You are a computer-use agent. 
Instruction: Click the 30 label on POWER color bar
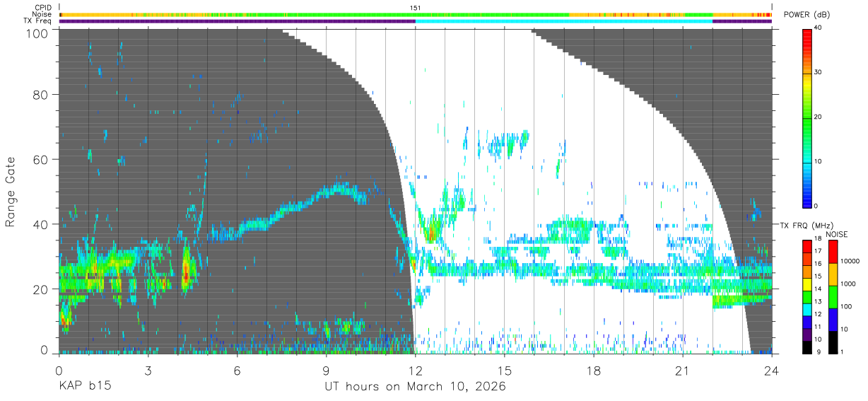click(x=818, y=72)
